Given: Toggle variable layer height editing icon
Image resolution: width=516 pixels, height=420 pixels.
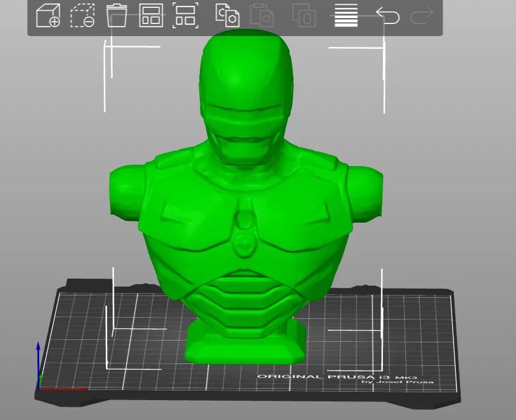Looking at the screenshot, I should point(346,16).
